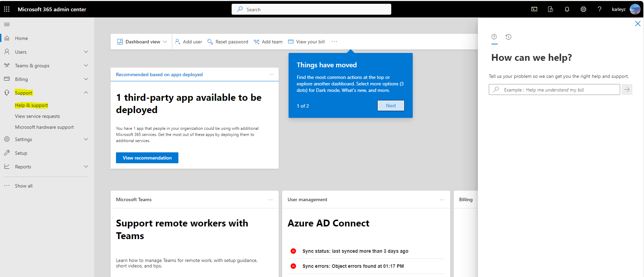This screenshot has width=644, height=277.
Task: Click Support remote workers with Teams heading
Action: pos(182,229)
